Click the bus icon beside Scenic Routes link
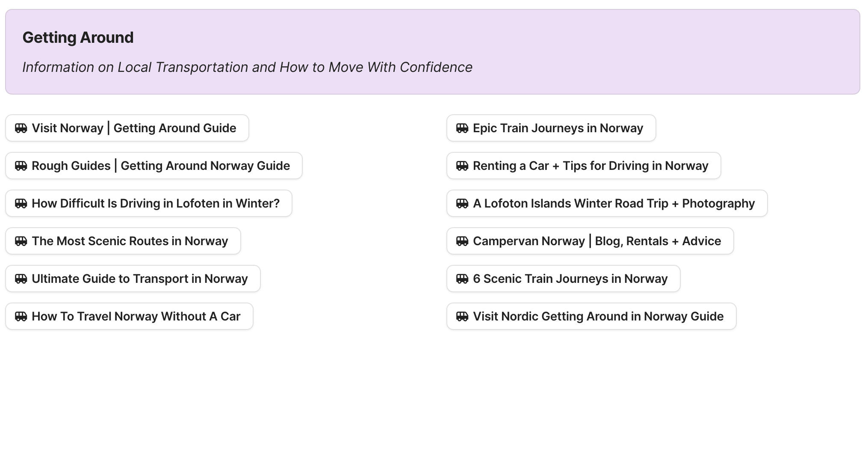 [x=21, y=241]
